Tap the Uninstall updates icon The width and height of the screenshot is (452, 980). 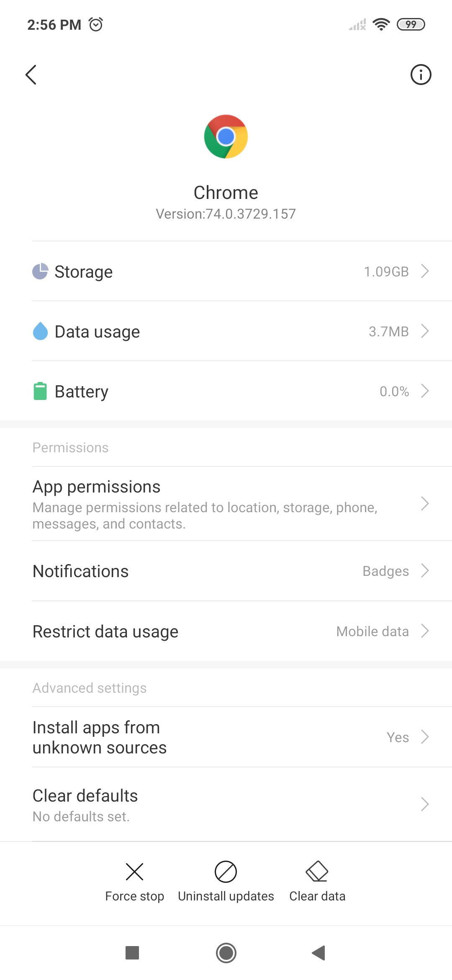(x=226, y=872)
